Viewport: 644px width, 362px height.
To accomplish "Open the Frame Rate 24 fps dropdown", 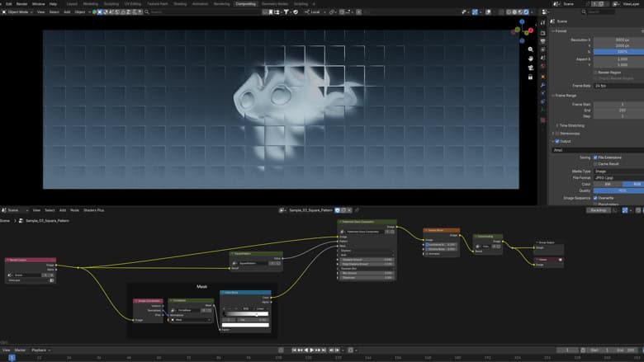I will 618,86.
